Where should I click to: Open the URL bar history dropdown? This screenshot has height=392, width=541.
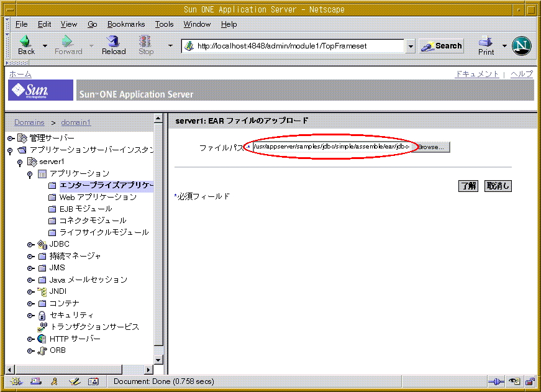(410, 46)
